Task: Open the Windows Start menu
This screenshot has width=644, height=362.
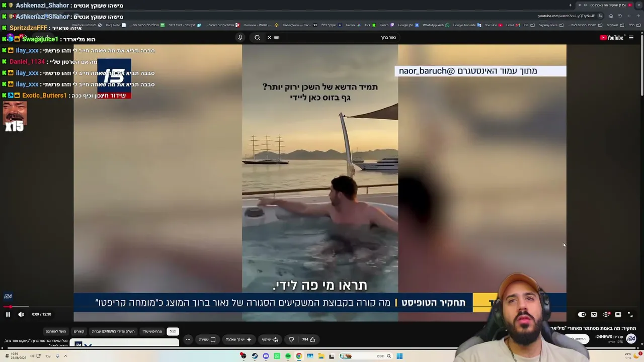Action: (x=399, y=356)
